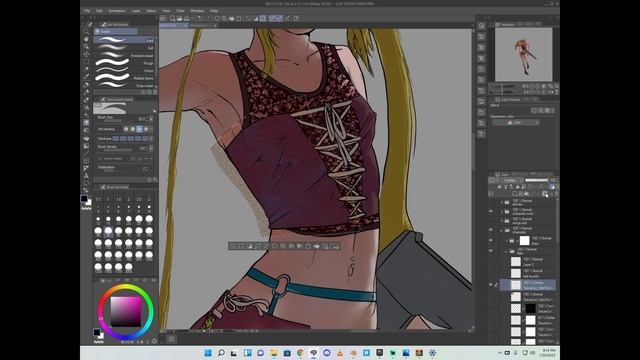
Task: Choose the Soft eraser sub tool
Action: [x=124, y=48]
